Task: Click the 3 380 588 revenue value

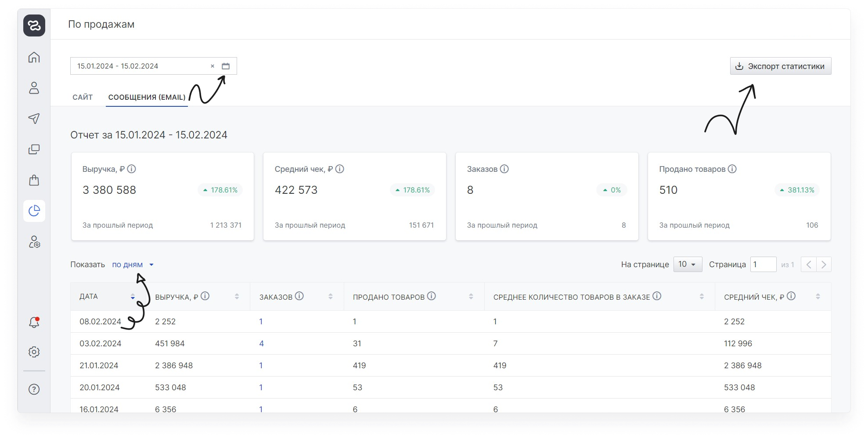Action: 109,190
